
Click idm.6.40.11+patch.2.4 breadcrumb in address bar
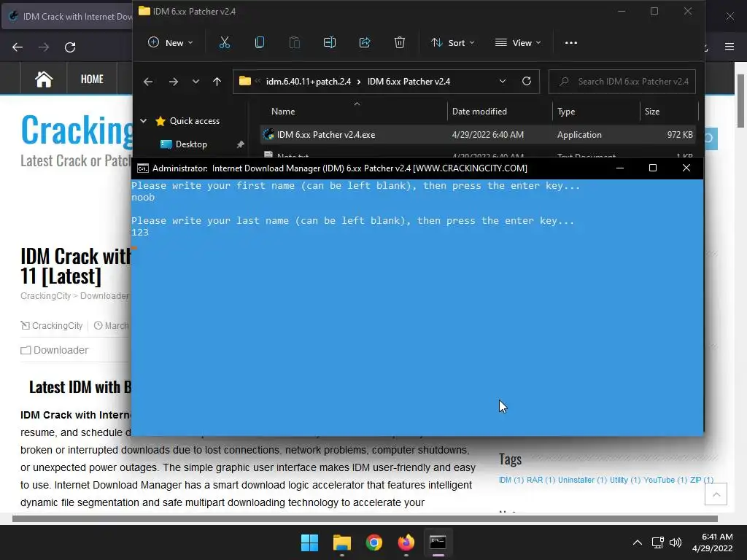click(x=309, y=82)
